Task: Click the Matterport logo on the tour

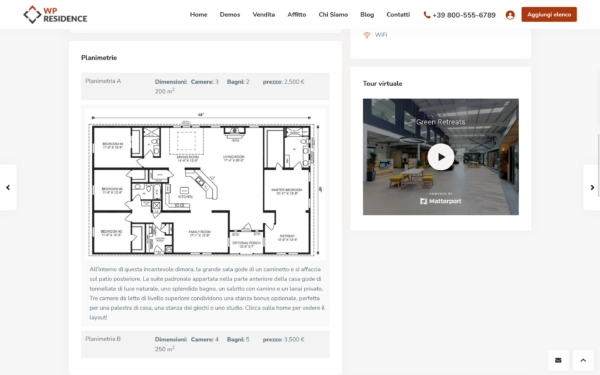Action: click(x=440, y=201)
